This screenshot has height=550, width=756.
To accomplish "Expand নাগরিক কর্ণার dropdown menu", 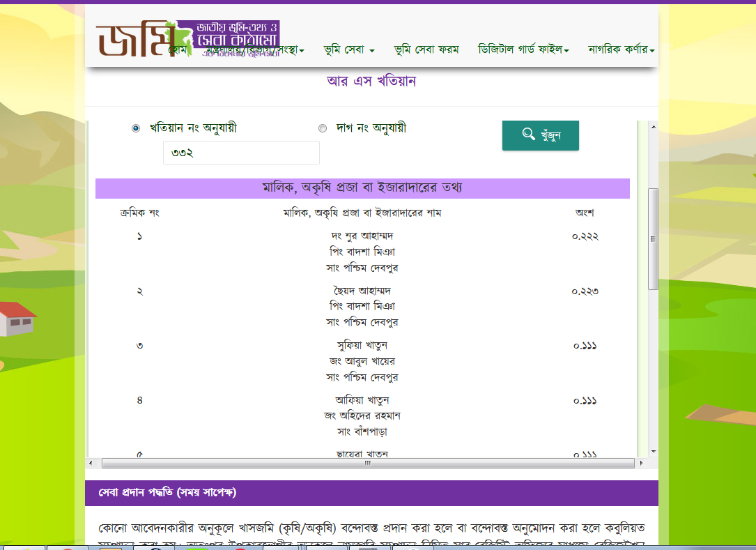I will click(x=621, y=49).
